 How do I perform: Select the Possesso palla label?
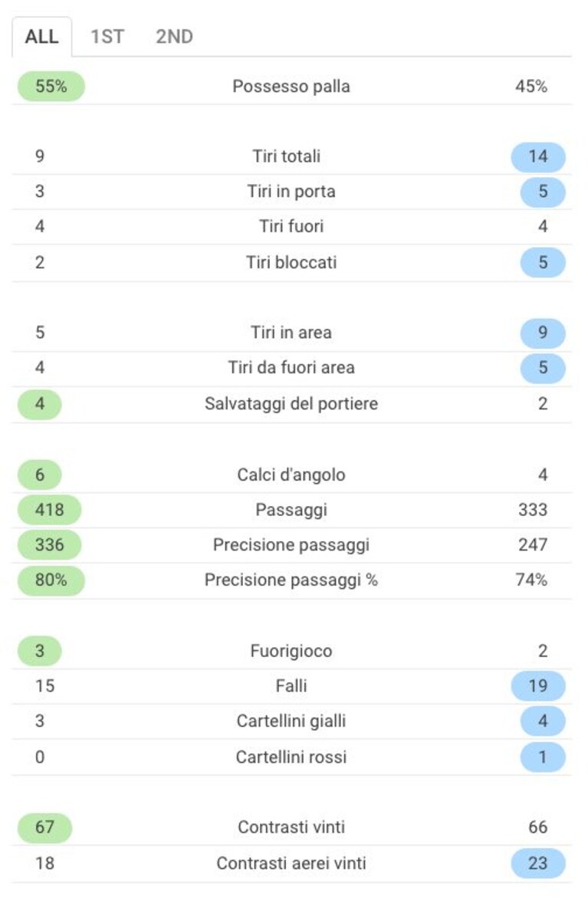291,87
